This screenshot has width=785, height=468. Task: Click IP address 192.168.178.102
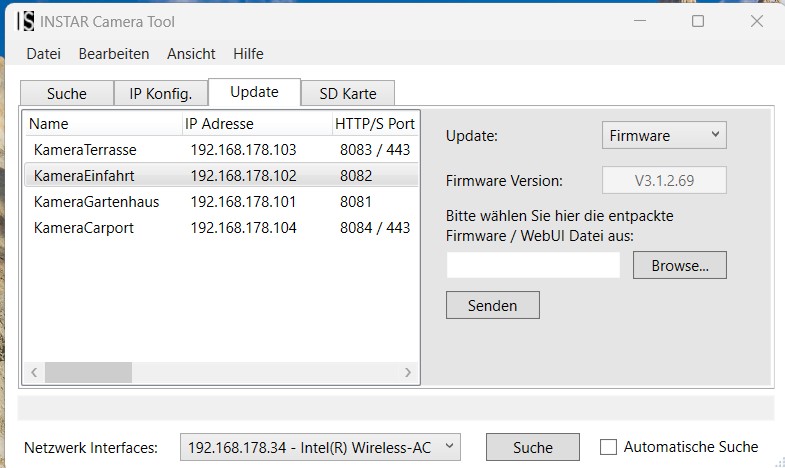point(243,176)
